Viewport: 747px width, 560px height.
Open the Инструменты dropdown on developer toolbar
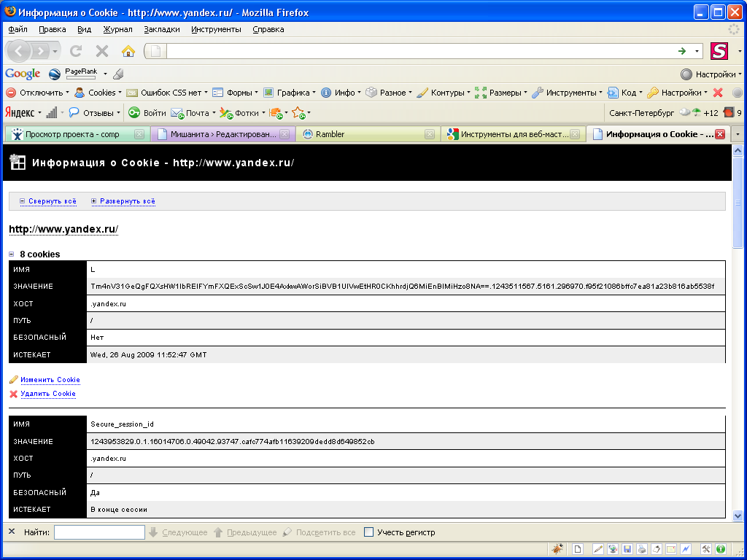567,93
